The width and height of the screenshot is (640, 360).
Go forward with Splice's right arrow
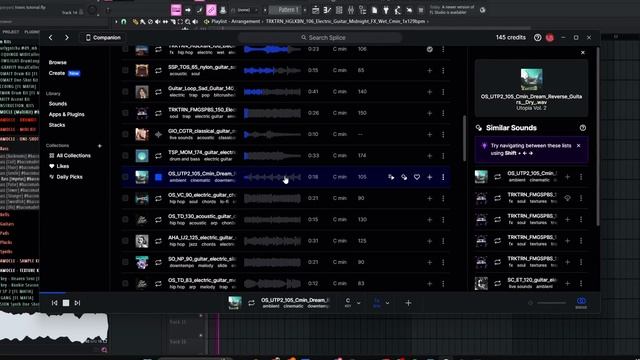(67, 38)
